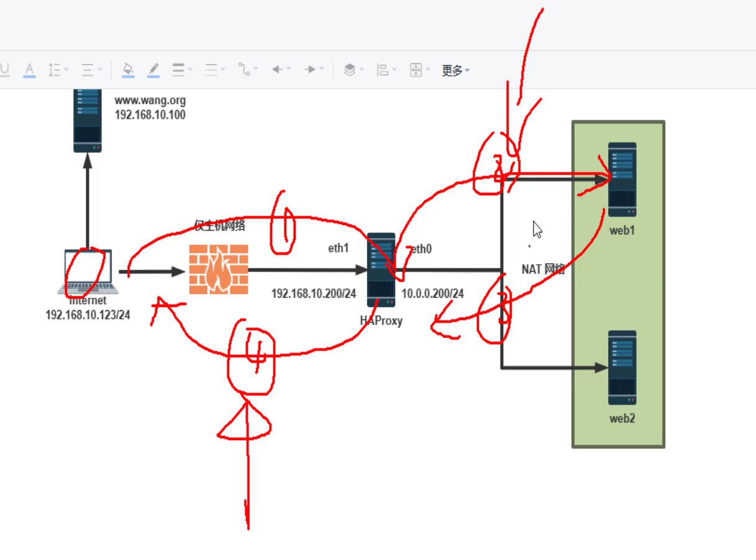Open the layer order options
The image size is (756, 560).
(353, 70)
